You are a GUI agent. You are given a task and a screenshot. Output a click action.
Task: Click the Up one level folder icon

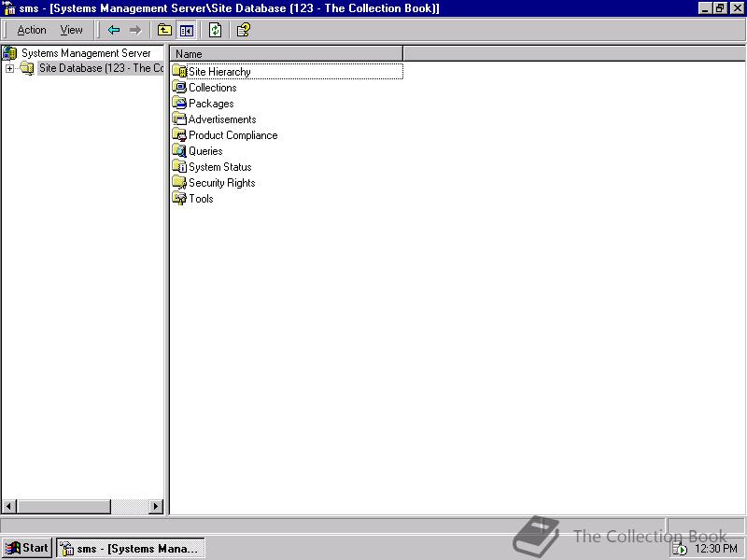(x=165, y=30)
